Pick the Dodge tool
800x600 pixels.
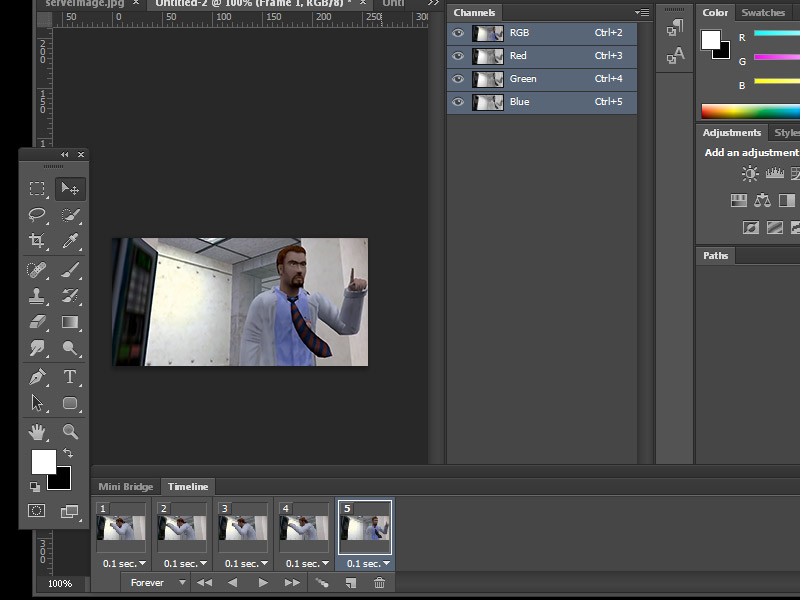coord(70,348)
